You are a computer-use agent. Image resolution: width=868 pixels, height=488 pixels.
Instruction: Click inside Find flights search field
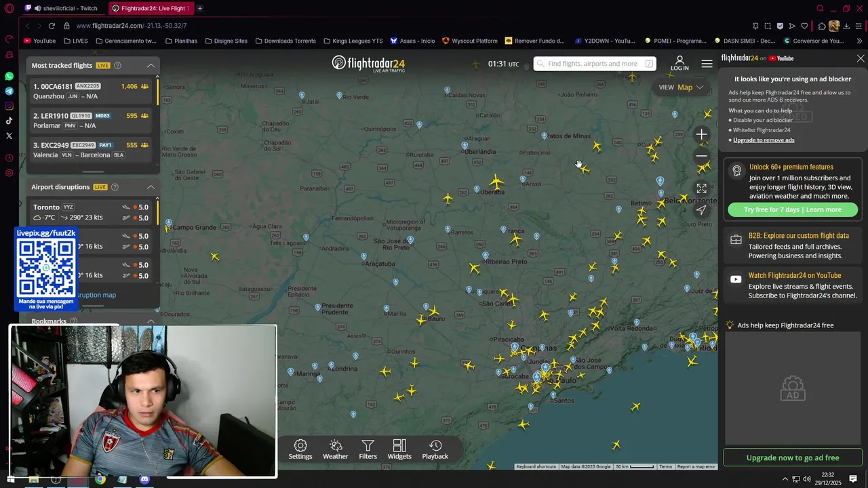593,64
